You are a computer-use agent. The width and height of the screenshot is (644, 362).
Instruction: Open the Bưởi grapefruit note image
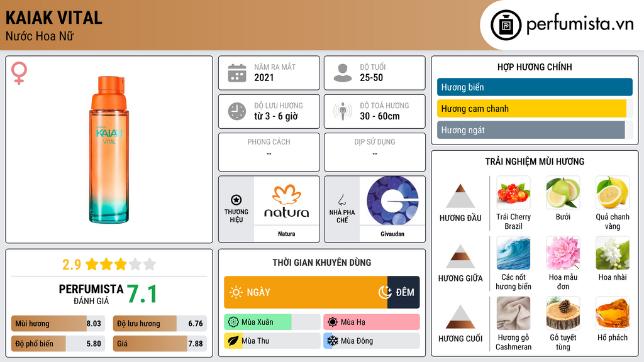[x=563, y=193]
